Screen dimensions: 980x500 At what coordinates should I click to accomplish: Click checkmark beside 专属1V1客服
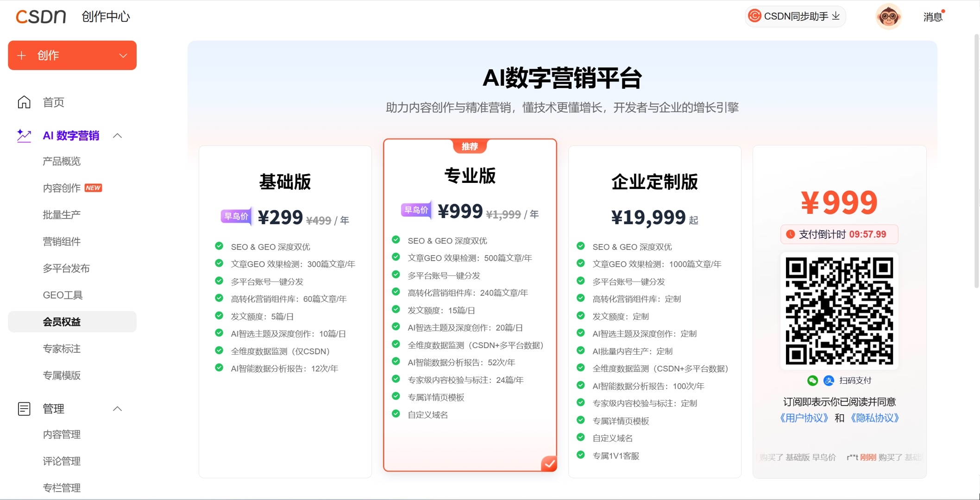click(580, 455)
